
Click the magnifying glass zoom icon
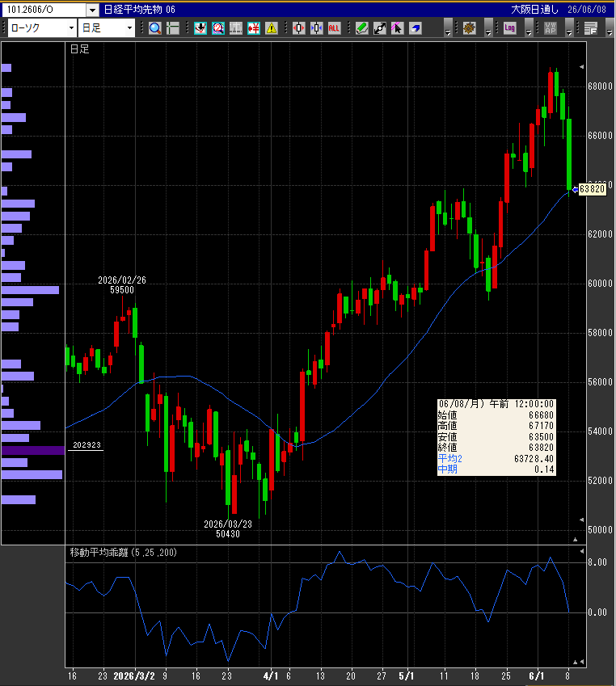(154, 28)
